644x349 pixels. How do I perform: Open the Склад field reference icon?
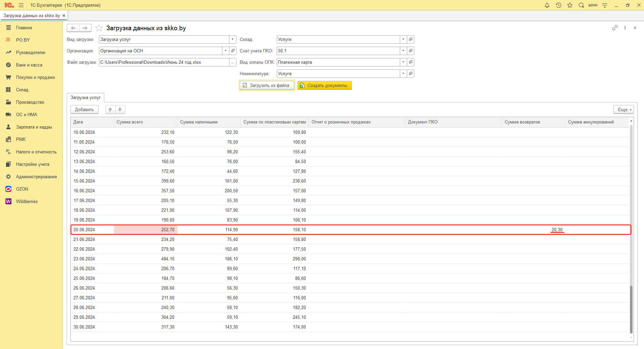(x=411, y=39)
